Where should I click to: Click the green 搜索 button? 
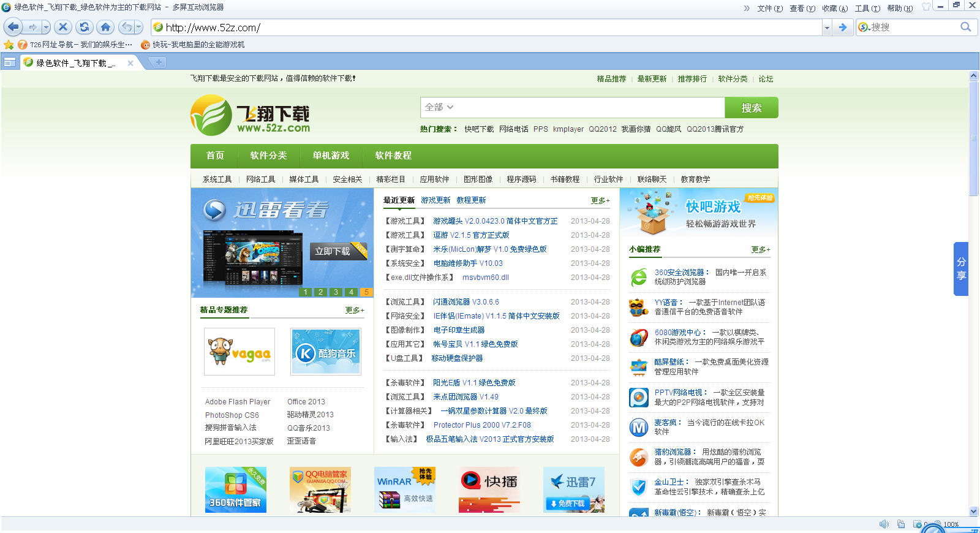pos(751,108)
